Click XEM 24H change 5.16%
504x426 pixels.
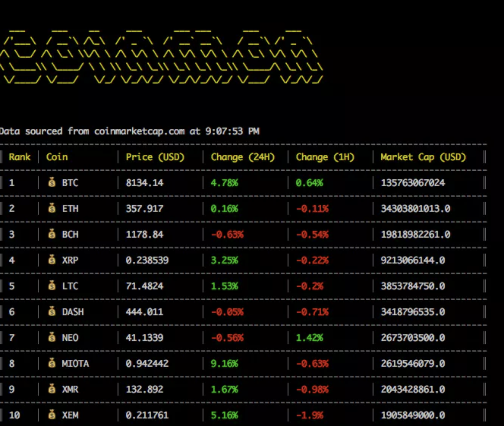click(224, 415)
